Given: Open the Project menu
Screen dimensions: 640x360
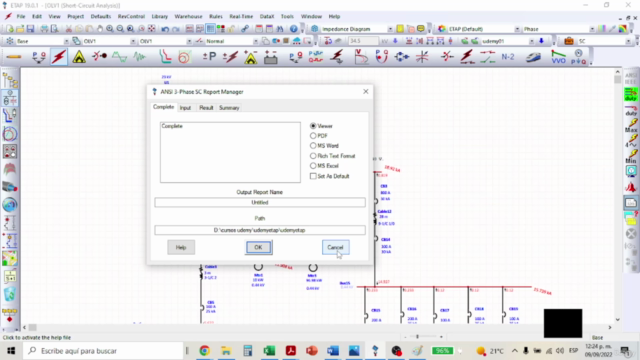Looking at the screenshot, I should click(76, 17).
